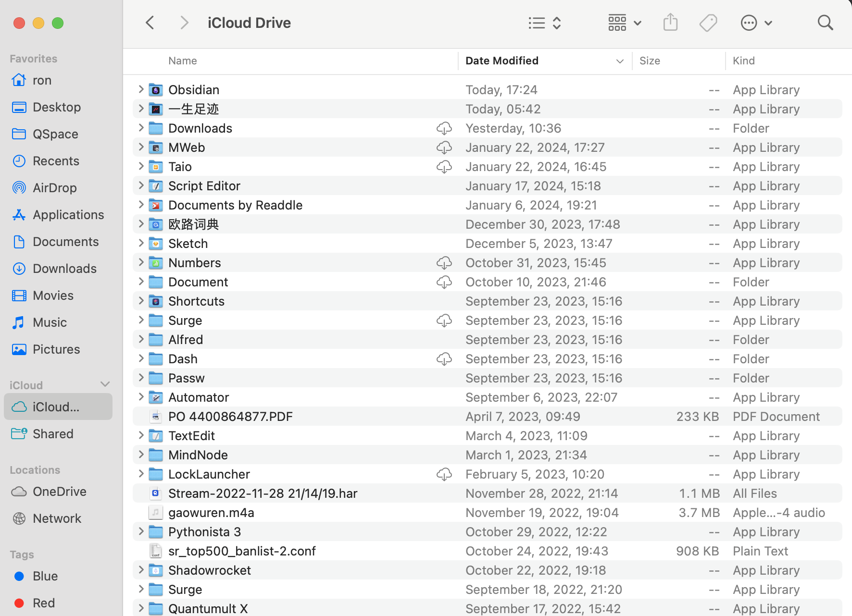Select the Alfred folder row
This screenshot has width=852, height=616.
[488, 340]
